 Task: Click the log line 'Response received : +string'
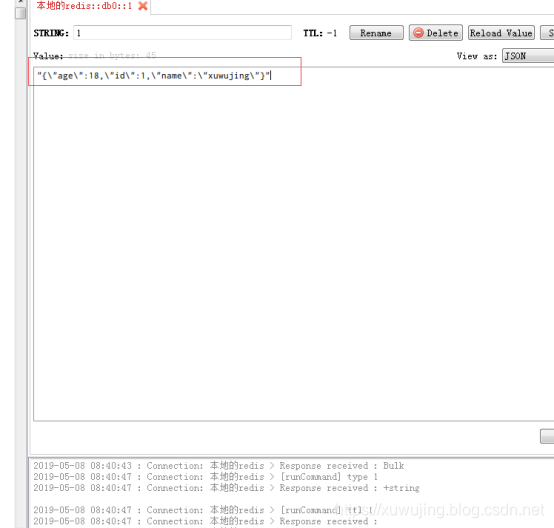(226, 488)
